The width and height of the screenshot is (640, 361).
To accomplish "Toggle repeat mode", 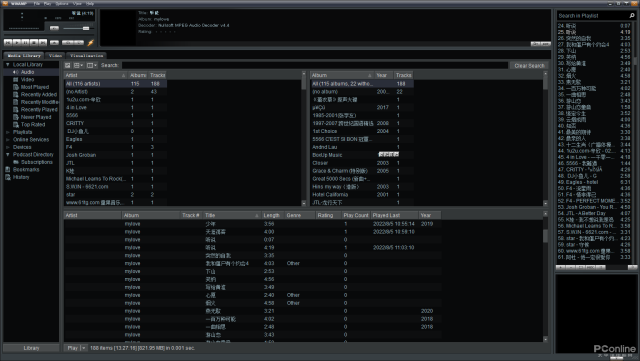I will (78, 42).
